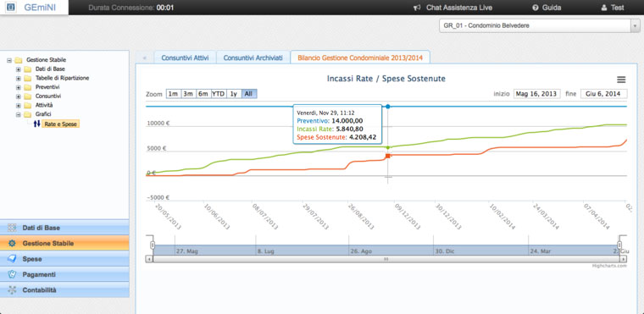Screen dimensions: 644x314
Task: Collapse the Gestione Stabile tree root
Action: (9, 60)
